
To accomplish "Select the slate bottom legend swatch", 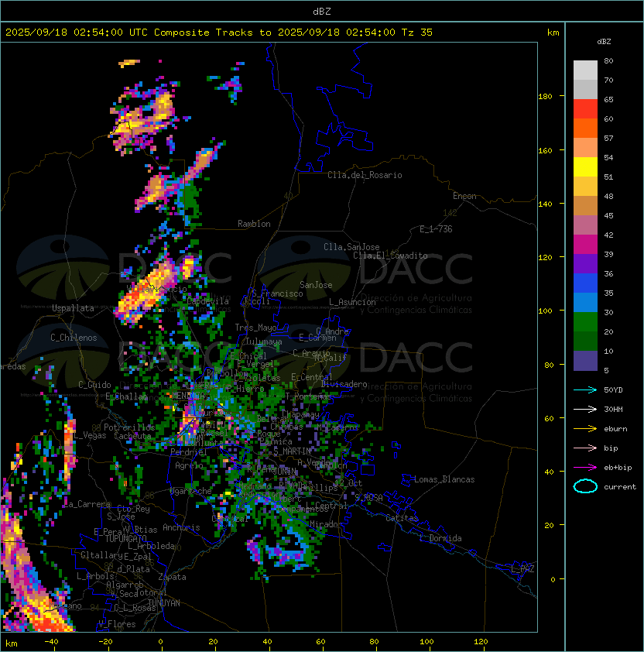I will [585, 361].
